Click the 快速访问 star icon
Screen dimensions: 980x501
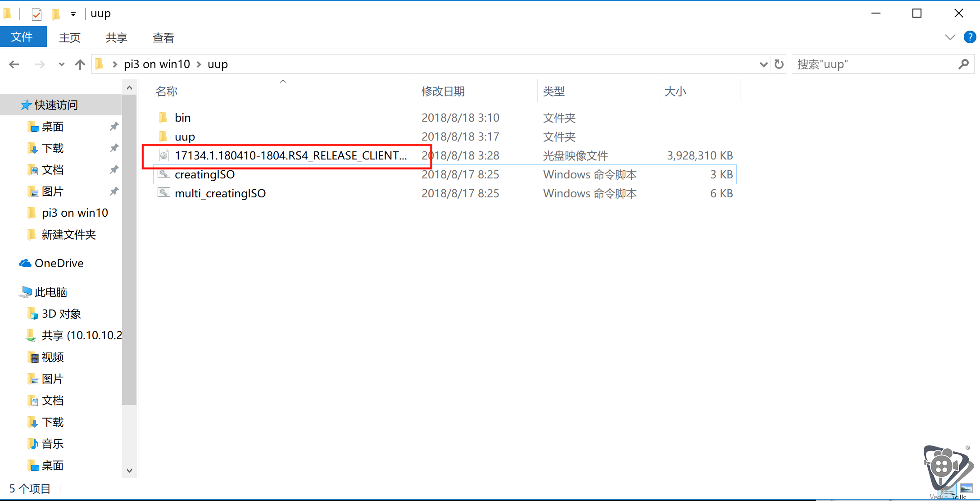[26, 105]
